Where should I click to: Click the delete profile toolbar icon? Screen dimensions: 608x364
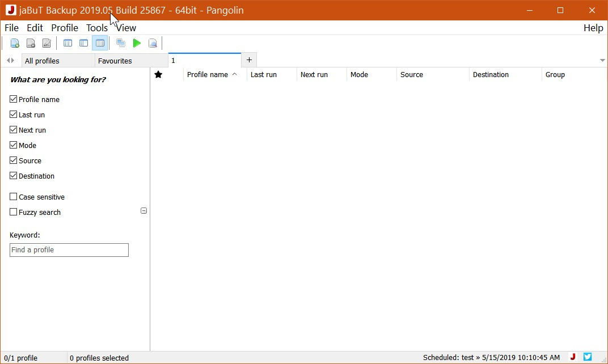pos(31,43)
